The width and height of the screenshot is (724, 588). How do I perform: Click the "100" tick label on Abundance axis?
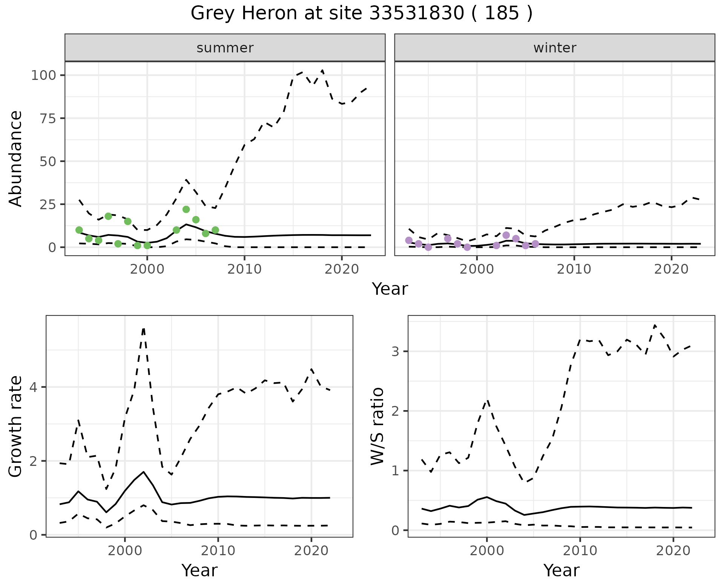43,75
